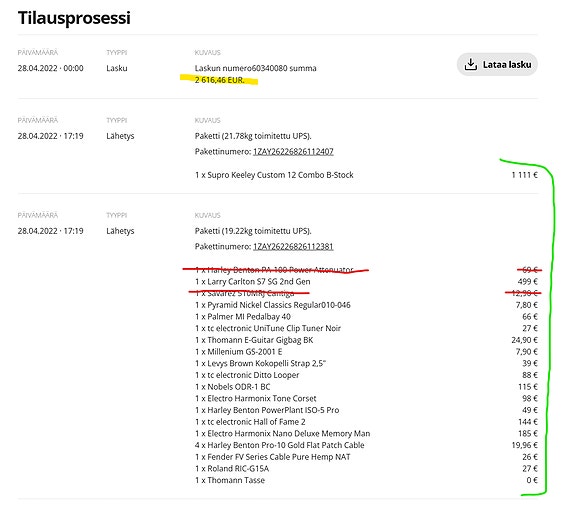This screenshot has height=505, width=575.
Task: Click the Supro Keeley Custom 12 Combo item
Action: 274,175
